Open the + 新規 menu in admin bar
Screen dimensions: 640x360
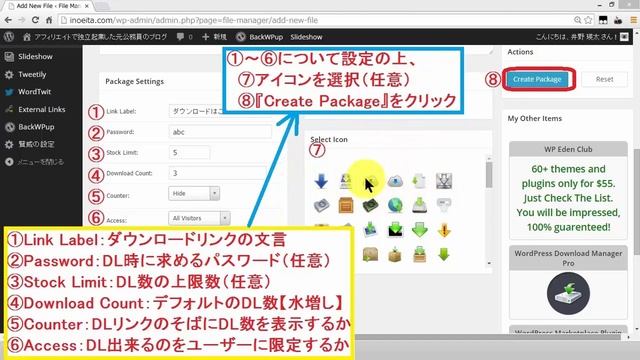pos(214,37)
